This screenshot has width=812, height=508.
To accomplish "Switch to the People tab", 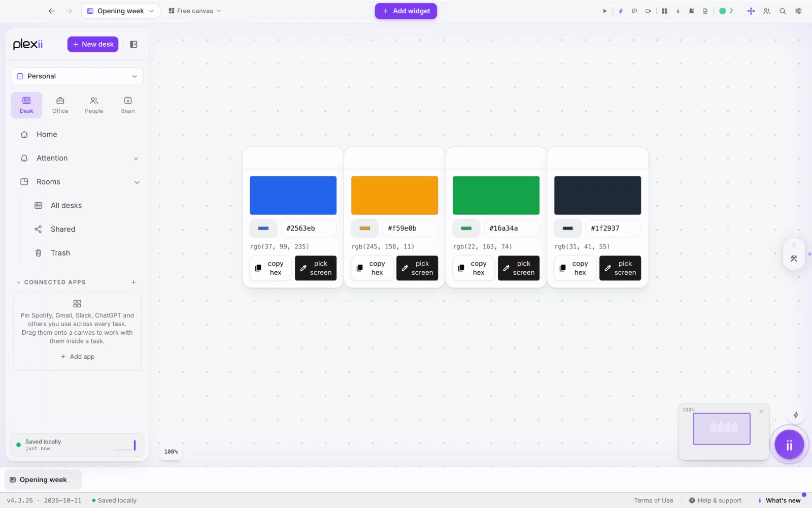I will (94, 105).
